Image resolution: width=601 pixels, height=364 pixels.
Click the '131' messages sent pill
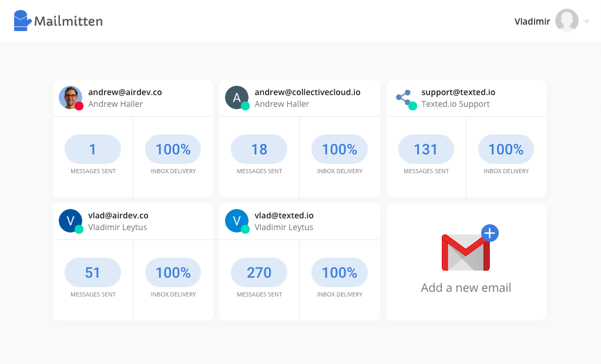(x=426, y=149)
